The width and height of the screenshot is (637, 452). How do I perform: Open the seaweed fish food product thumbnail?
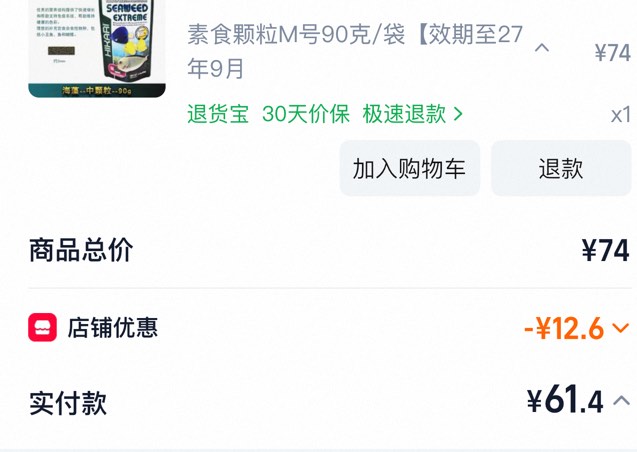(x=97, y=49)
